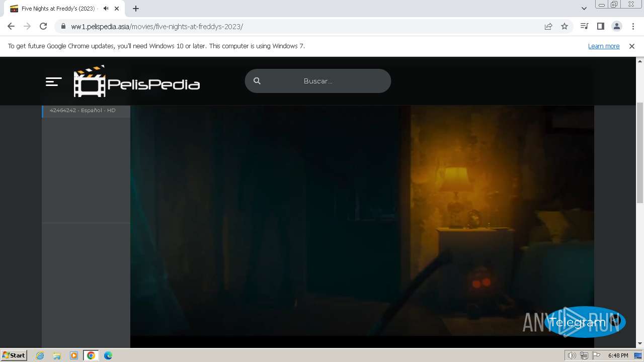Click the search magnifier icon
The height and width of the screenshot is (362, 644).
[257, 81]
